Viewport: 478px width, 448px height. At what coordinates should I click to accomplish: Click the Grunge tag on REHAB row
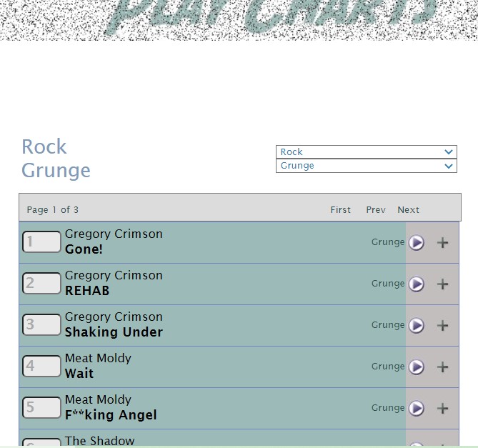388,284
